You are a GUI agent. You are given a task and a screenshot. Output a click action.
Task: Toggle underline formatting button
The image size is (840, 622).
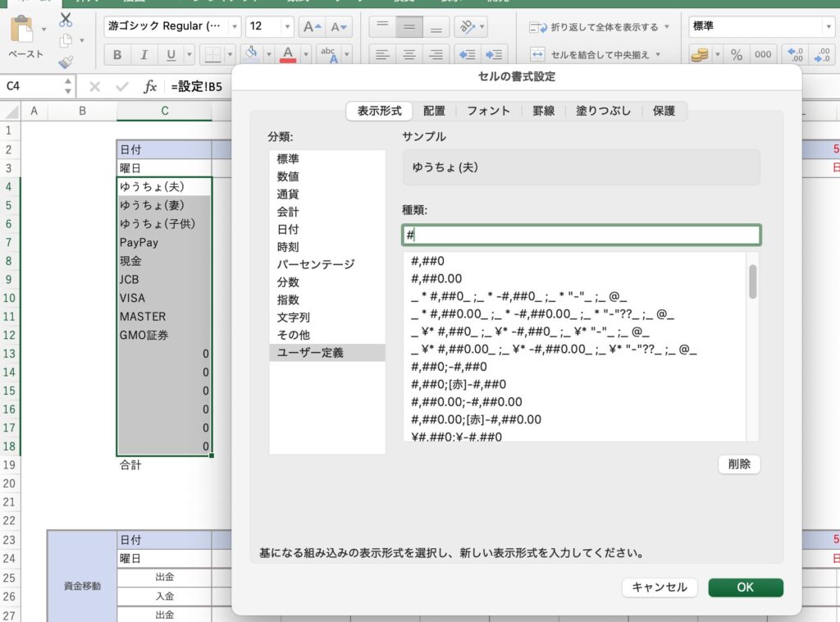click(171, 55)
